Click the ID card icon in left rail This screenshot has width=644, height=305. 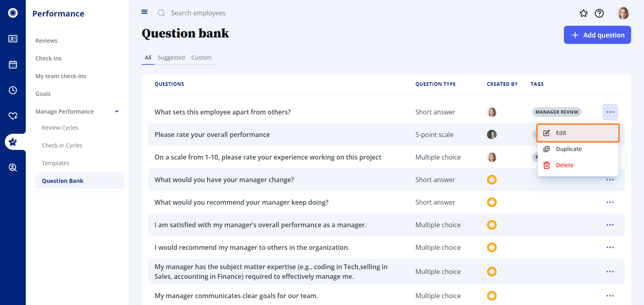[x=13, y=39]
